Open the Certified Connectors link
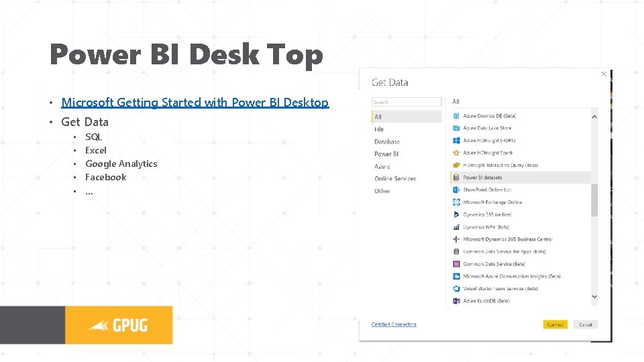This screenshot has width=644, height=362. [x=394, y=324]
